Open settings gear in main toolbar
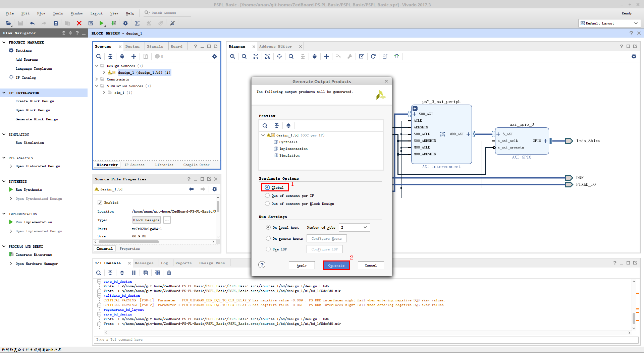 tap(125, 23)
